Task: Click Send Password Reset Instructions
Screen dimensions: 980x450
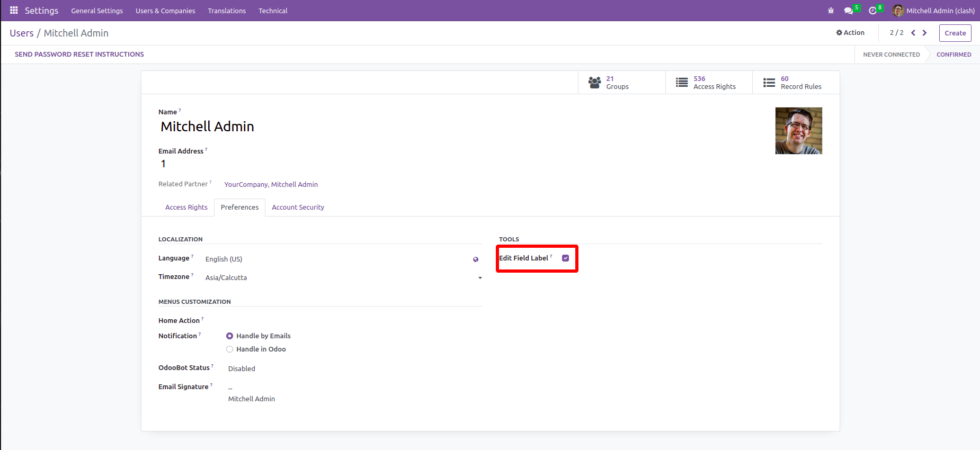Action: click(79, 55)
